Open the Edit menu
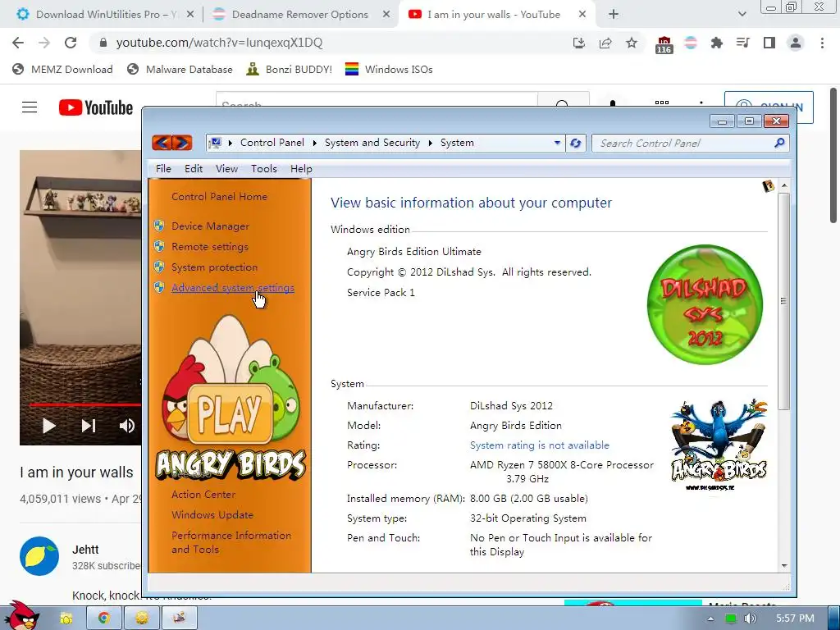 tap(194, 169)
